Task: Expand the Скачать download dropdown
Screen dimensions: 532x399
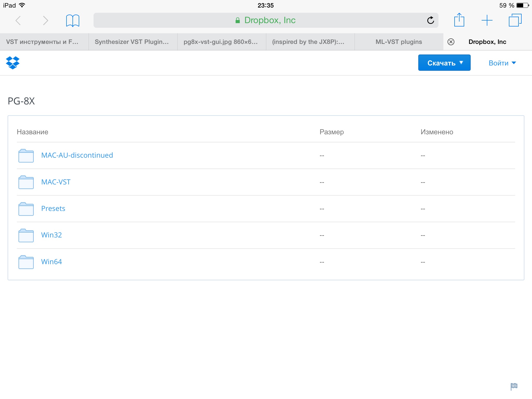Action: click(x=444, y=63)
